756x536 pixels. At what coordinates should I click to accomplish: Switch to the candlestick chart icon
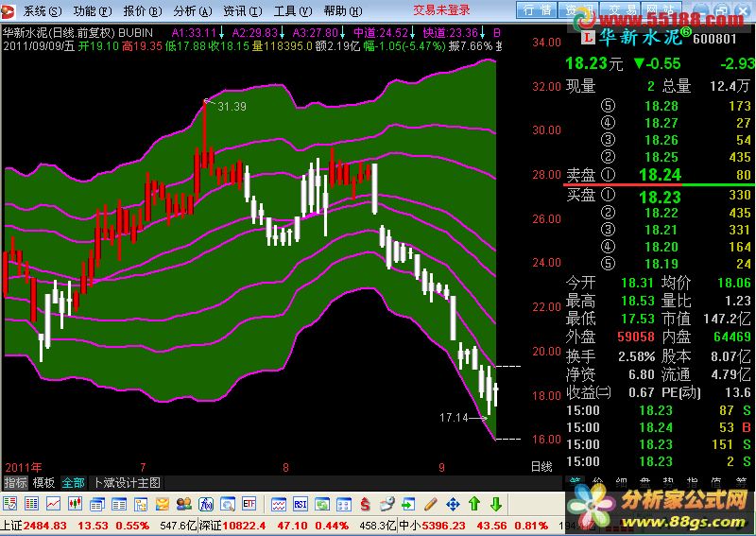[x=75, y=504]
